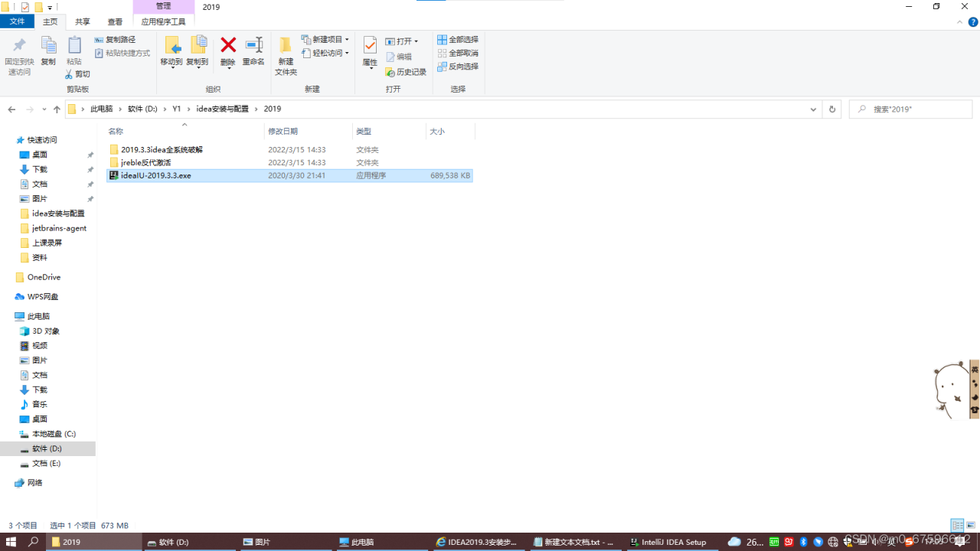Collapse the ribbon with the chevron

958,22
